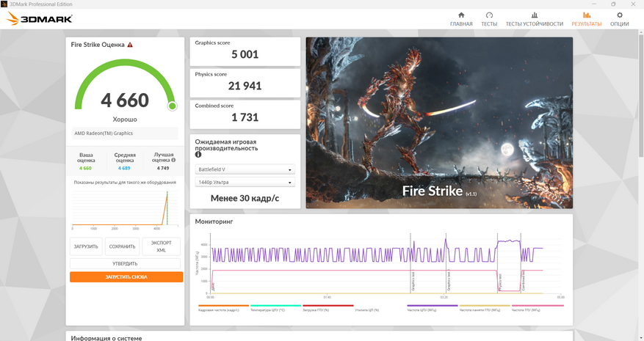Click the orange Запустить снова button
644x341 pixels.
coord(126,277)
